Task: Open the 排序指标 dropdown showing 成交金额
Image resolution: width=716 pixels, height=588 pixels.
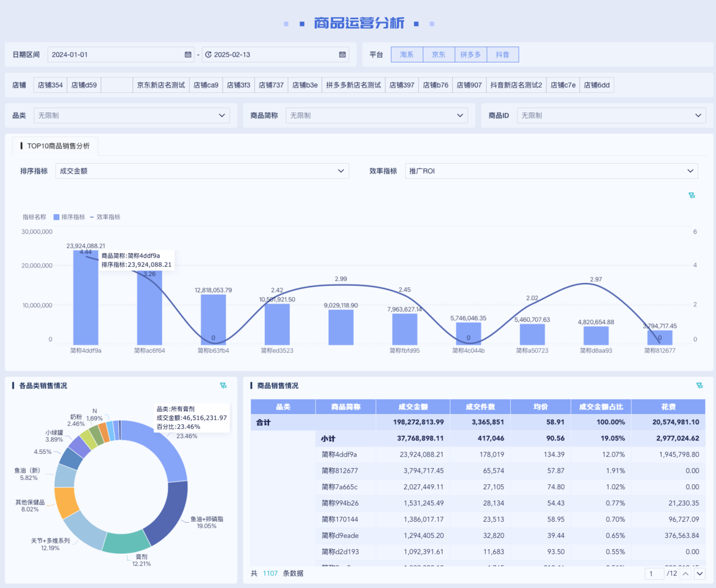Action: coord(202,171)
